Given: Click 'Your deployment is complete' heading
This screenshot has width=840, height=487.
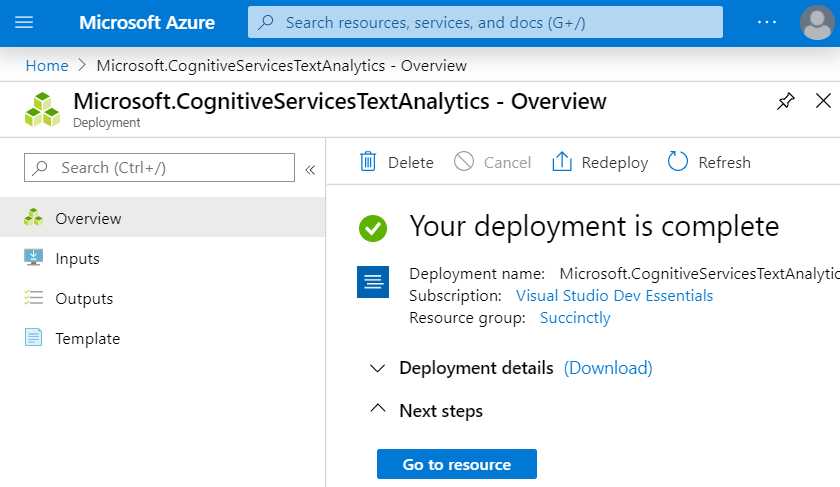Looking at the screenshot, I should coord(594,227).
